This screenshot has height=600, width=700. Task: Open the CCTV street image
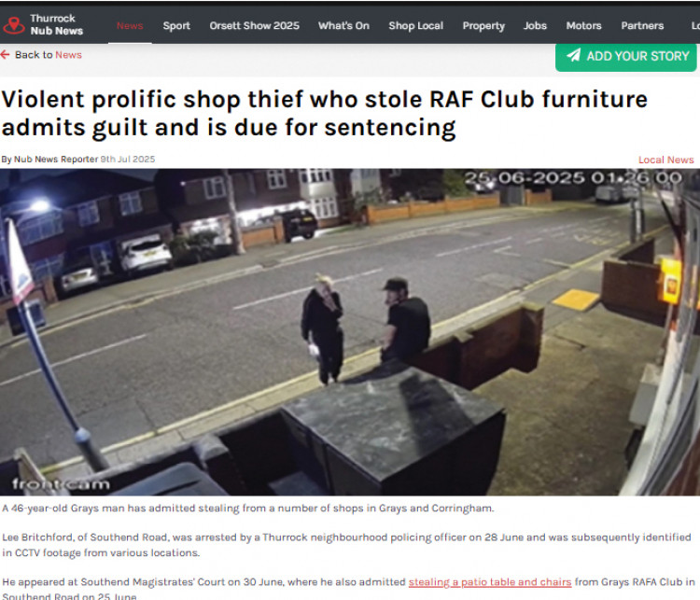[x=350, y=332]
